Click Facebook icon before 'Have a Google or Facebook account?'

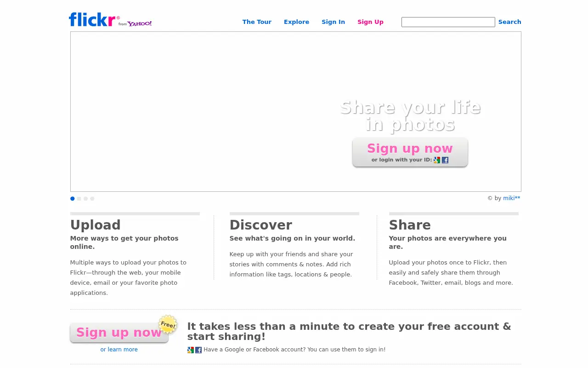click(198, 350)
